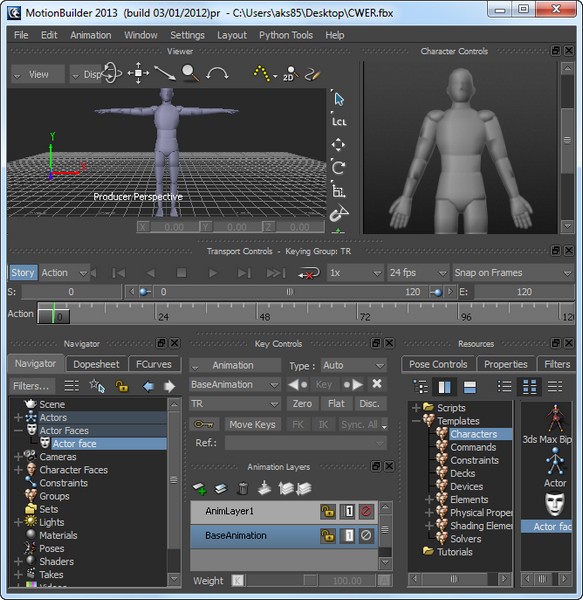Add a new animation layer

(200, 488)
